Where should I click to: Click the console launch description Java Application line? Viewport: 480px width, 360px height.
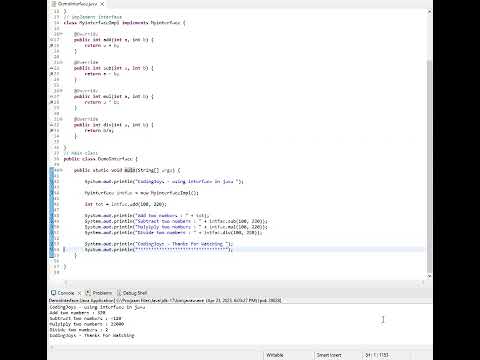165,300
